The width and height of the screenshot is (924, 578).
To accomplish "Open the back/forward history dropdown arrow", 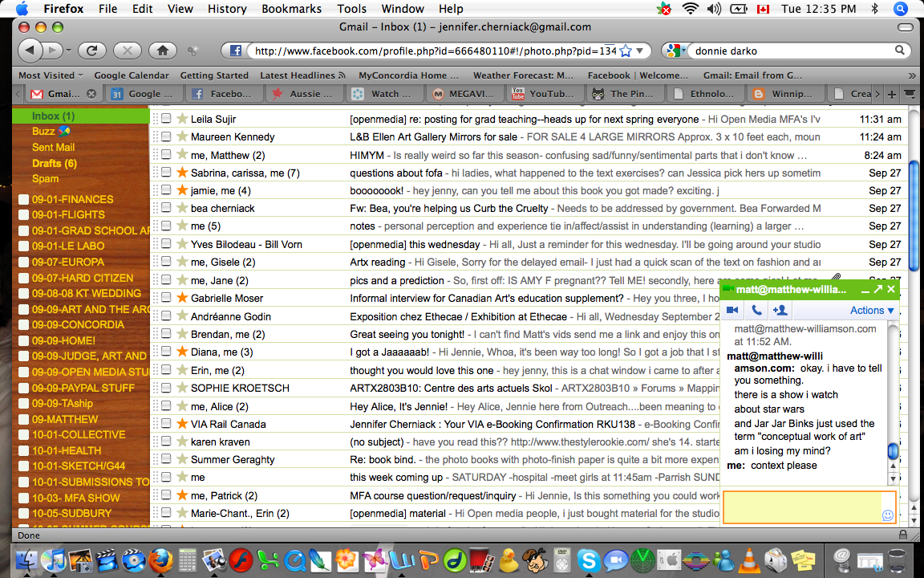I will pyautogui.click(x=68, y=51).
